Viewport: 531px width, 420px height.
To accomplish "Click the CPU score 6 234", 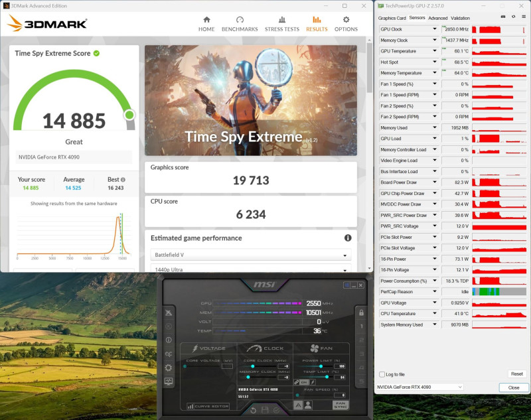I will (251, 214).
